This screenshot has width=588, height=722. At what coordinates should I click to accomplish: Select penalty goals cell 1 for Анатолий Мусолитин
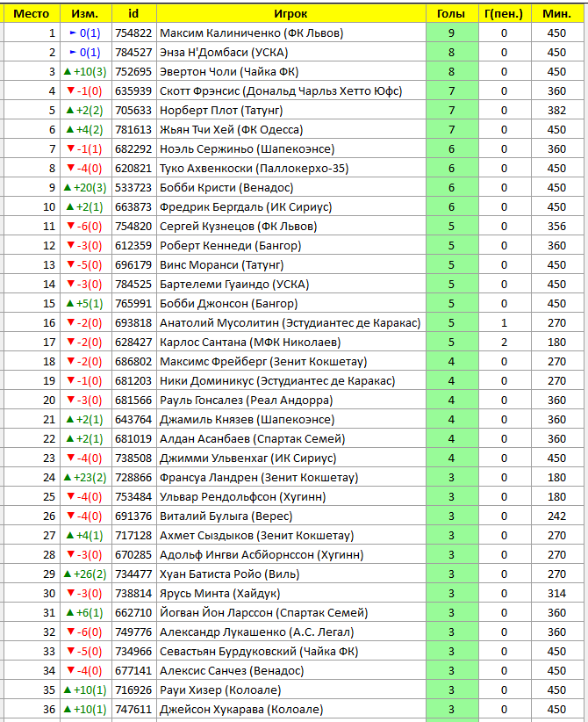pos(505,323)
